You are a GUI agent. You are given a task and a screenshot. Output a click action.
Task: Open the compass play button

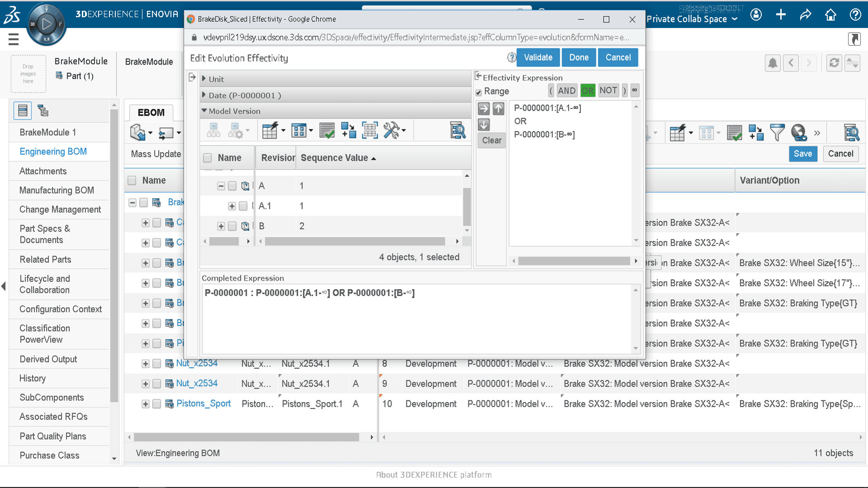(x=46, y=24)
